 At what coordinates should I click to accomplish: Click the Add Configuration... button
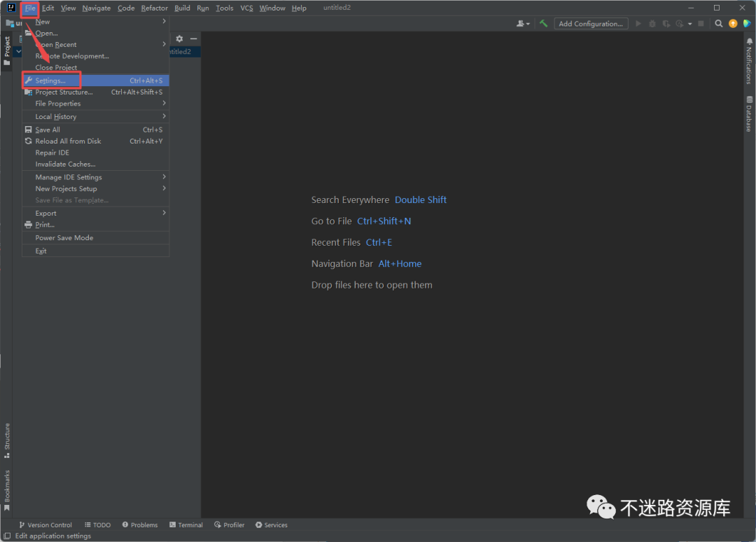pyautogui.click(x=590, y=24)
